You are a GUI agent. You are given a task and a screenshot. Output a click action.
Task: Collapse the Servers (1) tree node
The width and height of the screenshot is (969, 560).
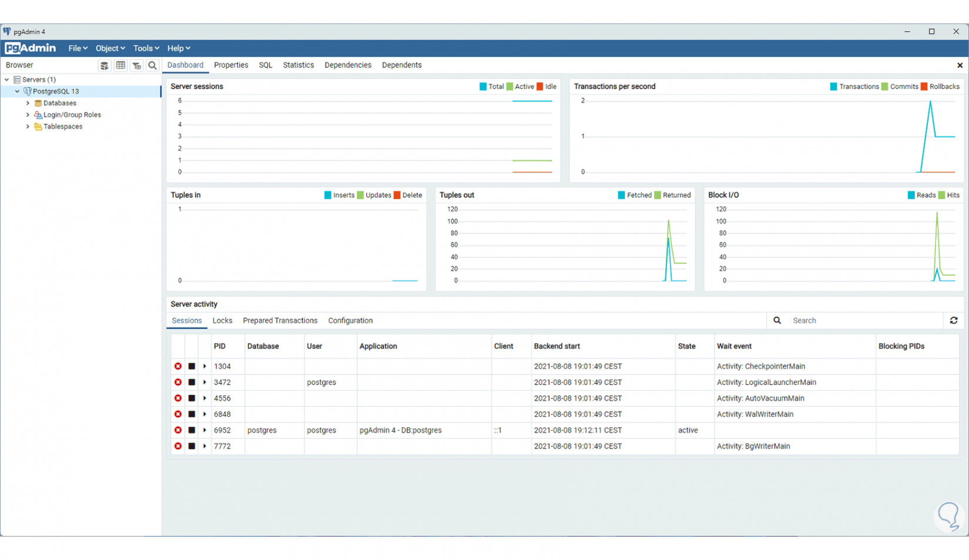7,80
